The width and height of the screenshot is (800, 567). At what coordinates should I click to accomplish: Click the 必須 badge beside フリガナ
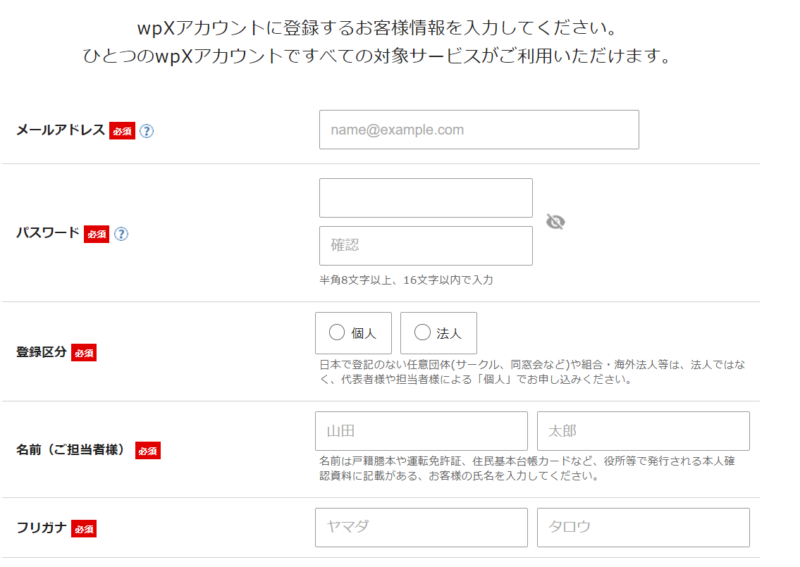coord(84,529)
